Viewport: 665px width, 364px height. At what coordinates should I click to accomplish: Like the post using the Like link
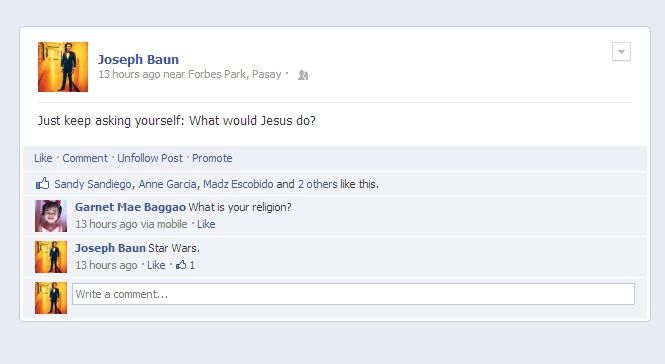[x=43, y=158]
